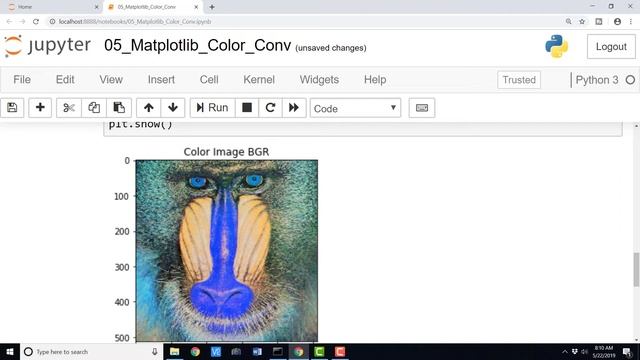Click the localhost address bar
The height and width of the screenshot is (360, 640).
pyautogui.click(x=302, y=22)
